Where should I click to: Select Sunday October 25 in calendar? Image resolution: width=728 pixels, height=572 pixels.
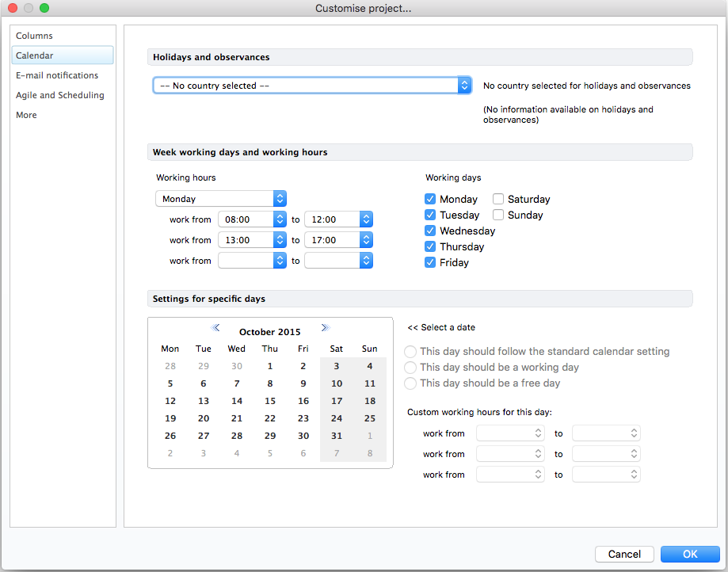(370, 418)
